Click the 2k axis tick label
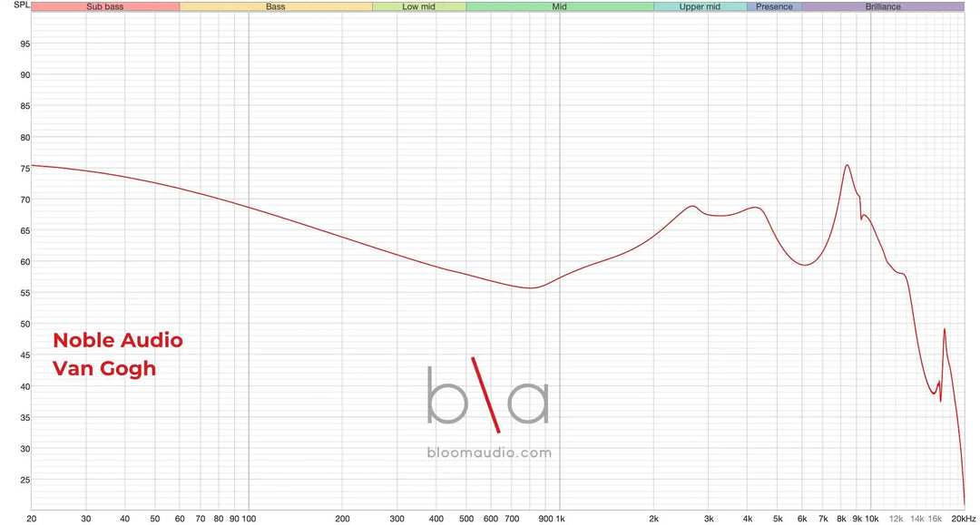Viewport: 980px width, 525px height. [x=653, y=519]
